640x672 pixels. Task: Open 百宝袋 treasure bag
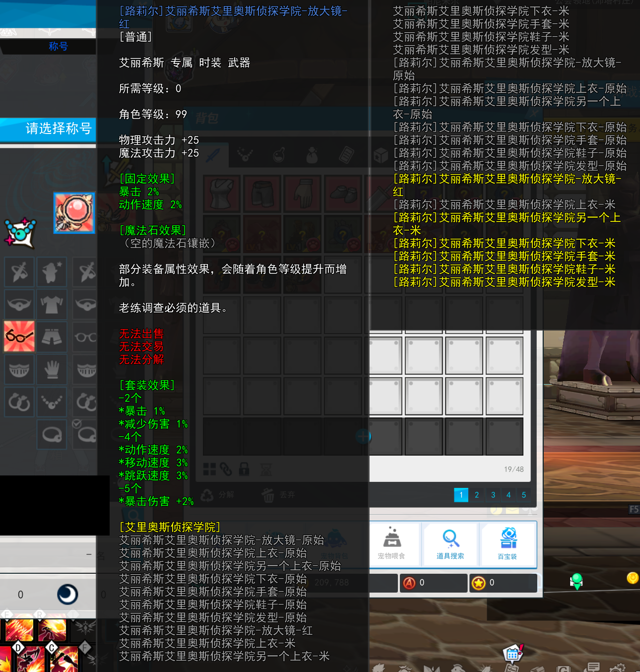point(508,543)
